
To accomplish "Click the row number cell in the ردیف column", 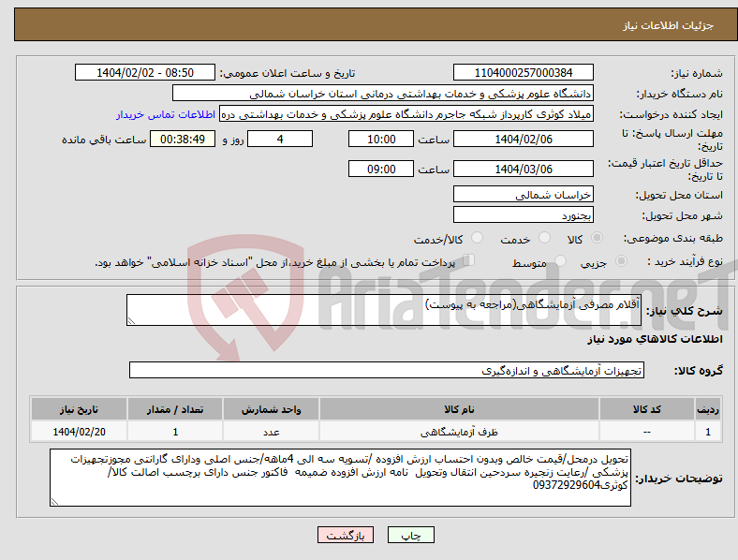I will pos(708,432).
